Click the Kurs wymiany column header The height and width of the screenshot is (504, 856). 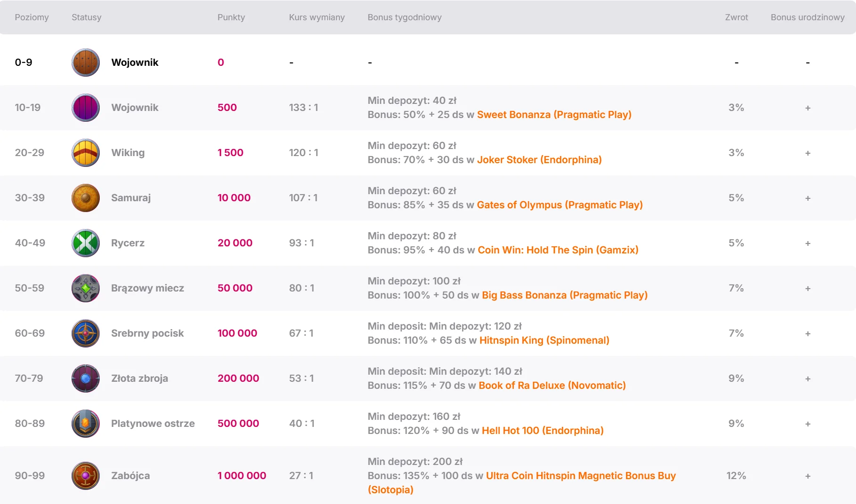tap(317, 17)
